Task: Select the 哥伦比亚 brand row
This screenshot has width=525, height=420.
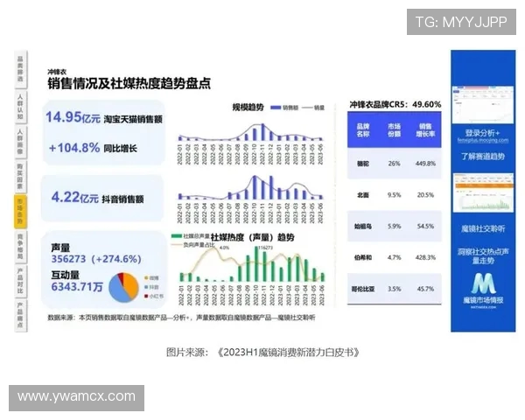Action: tap(394, 289)
